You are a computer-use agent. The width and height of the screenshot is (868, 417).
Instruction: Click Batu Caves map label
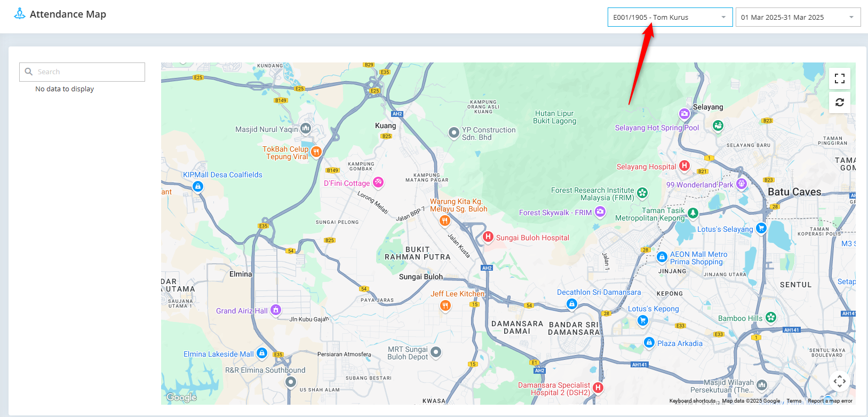coord(794,192)
